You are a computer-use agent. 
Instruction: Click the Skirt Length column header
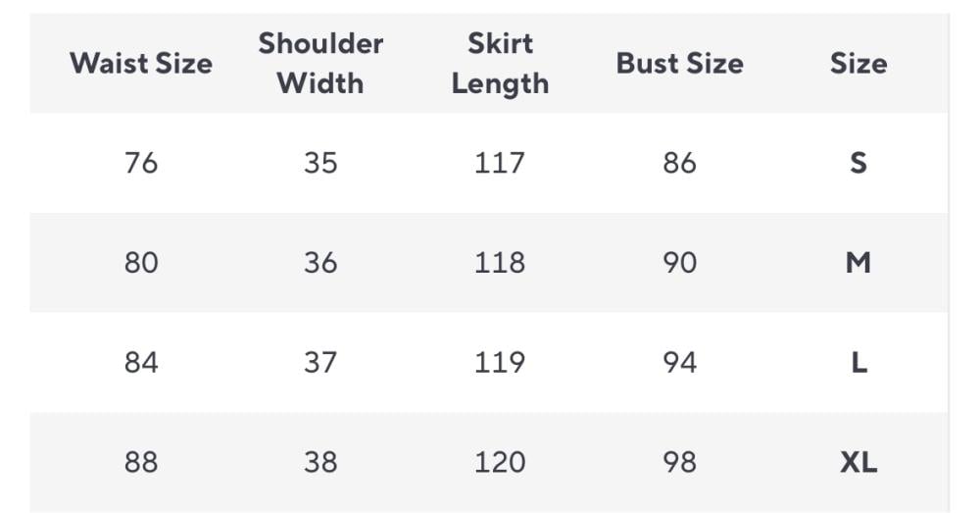(500, 64)
